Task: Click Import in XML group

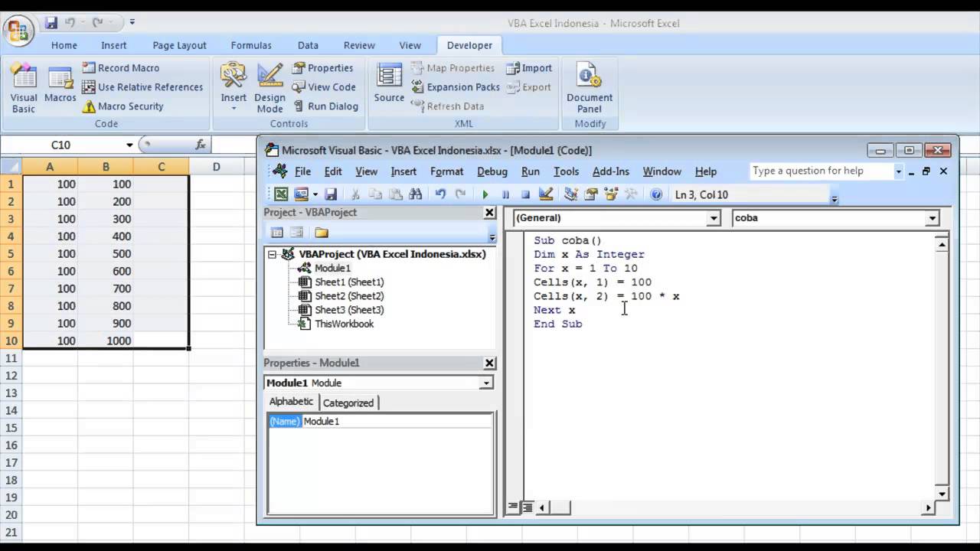Action: pos(529,68)
